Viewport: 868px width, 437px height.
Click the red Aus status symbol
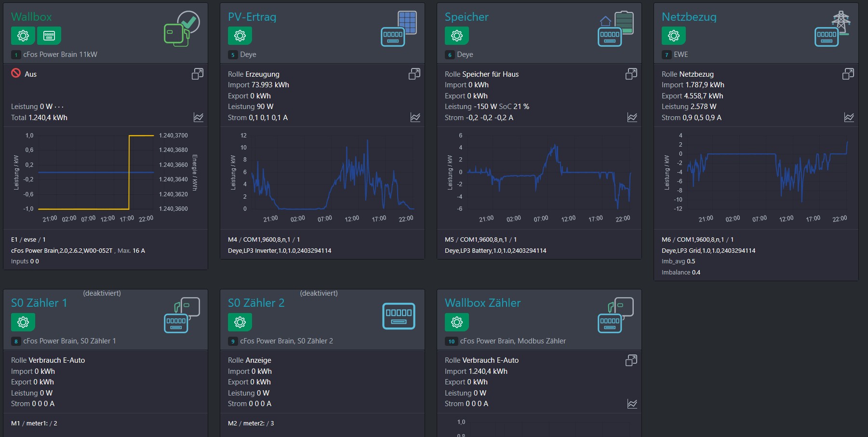coord(16,73)
